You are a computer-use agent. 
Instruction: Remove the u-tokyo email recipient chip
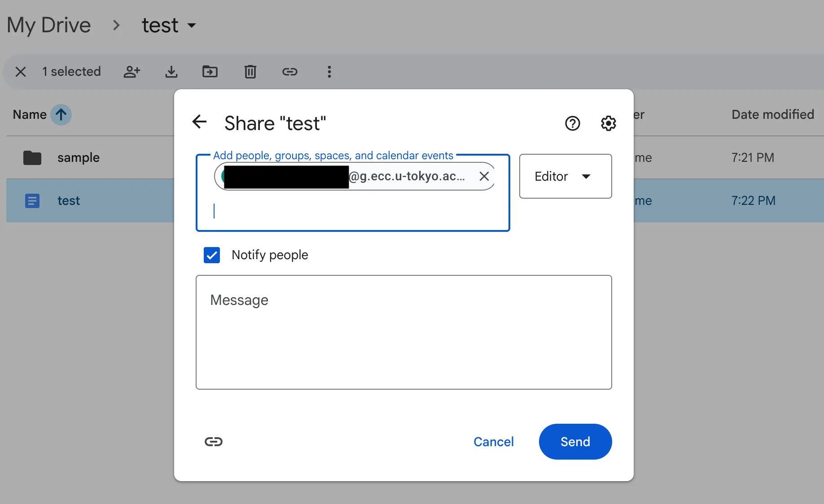(x=484, y=176)
